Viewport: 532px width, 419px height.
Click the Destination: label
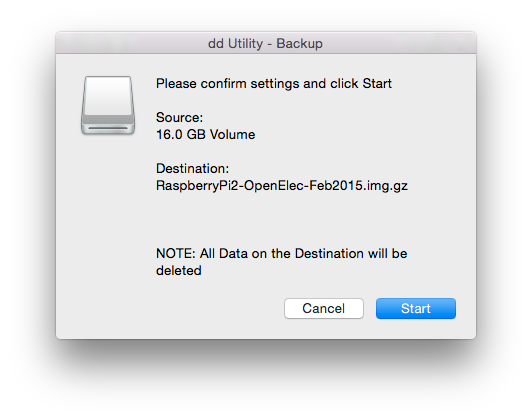pos(192,168)
